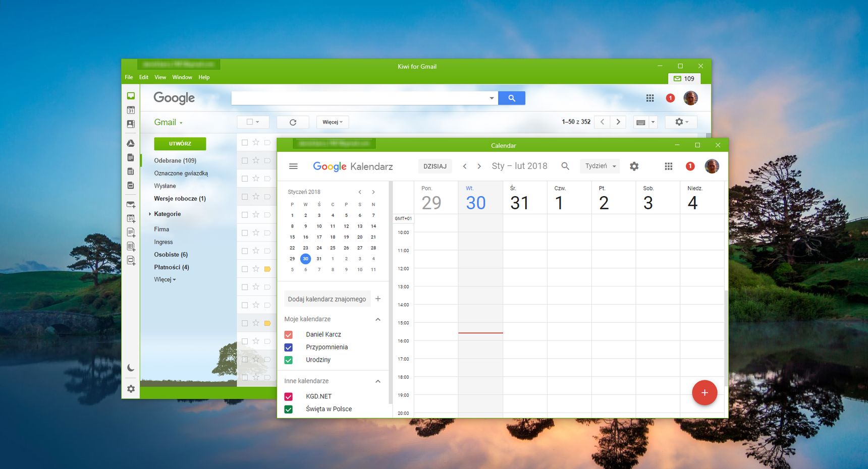Click the green UTWÓRZ compose button
Screen dimensions: 868x469
[x=180, y=144]
